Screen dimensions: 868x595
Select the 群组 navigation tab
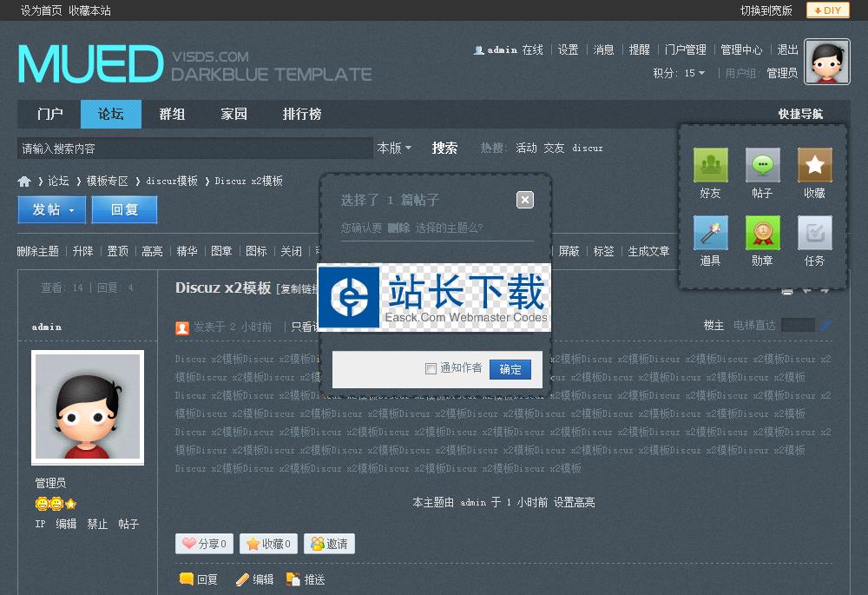pos(172,114)
